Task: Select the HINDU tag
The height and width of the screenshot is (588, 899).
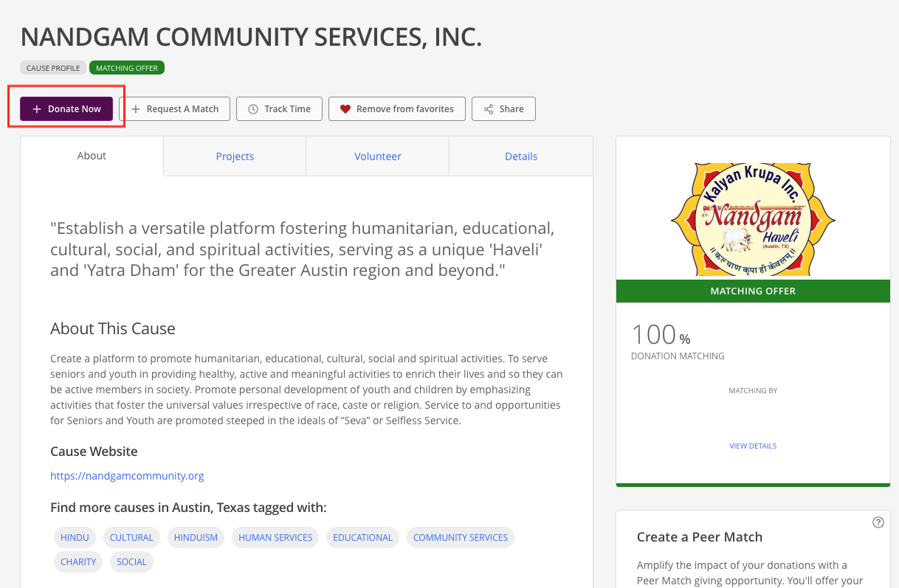Action: (x=75, y=538)
